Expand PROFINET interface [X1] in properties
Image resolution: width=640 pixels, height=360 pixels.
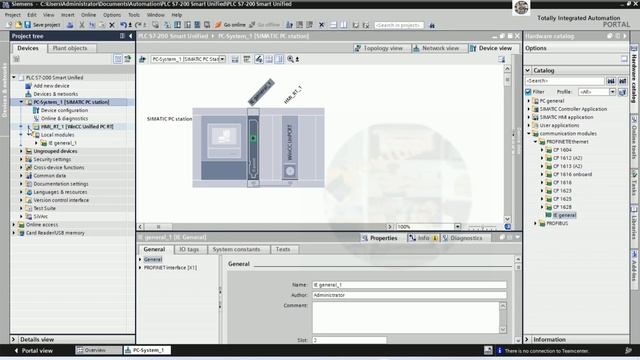coord(140,268)
